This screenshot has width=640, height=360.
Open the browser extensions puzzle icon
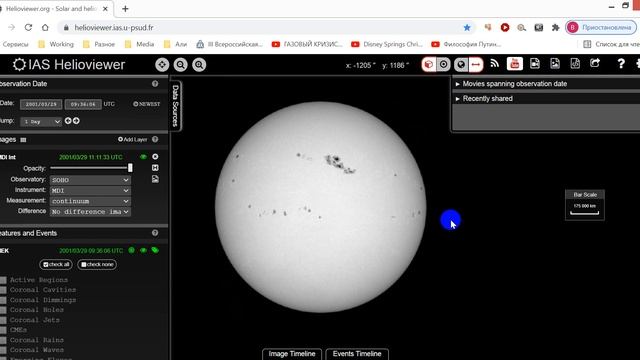555,27
